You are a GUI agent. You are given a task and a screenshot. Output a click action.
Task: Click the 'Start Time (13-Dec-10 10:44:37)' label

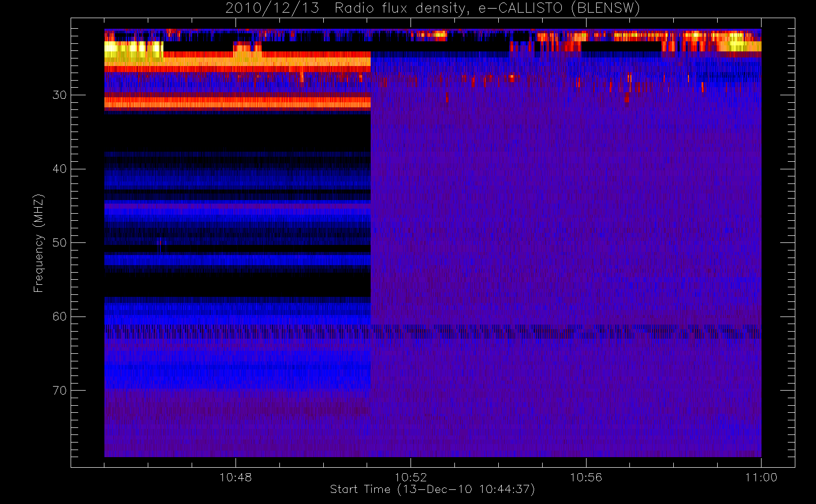point(432,489)
